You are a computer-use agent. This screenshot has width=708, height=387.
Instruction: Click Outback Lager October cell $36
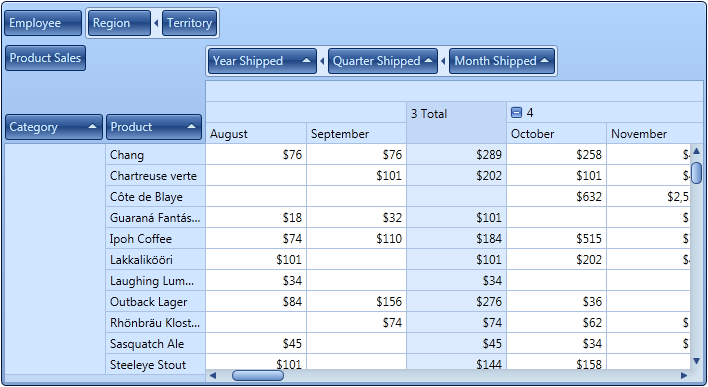[x=556, y=302]
